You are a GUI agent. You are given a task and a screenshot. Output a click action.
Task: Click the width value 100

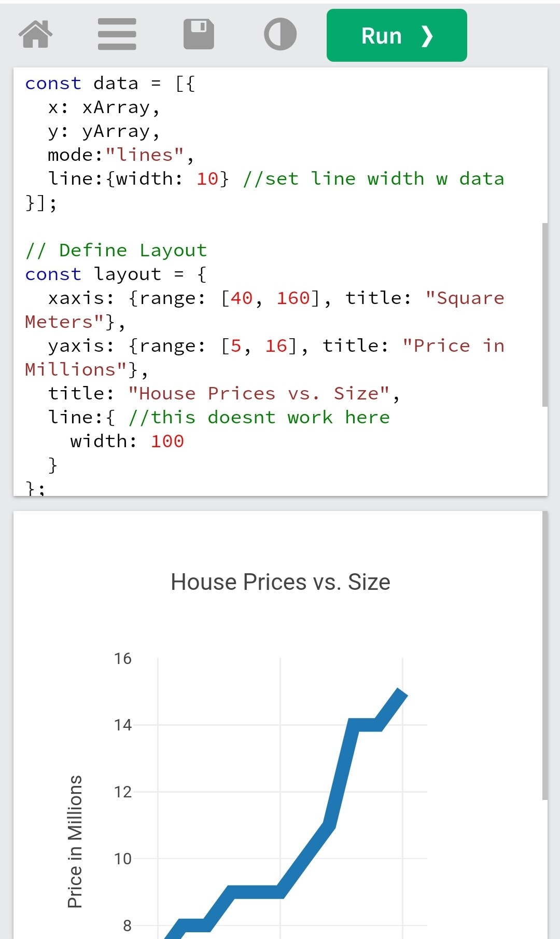pos(167,441)
